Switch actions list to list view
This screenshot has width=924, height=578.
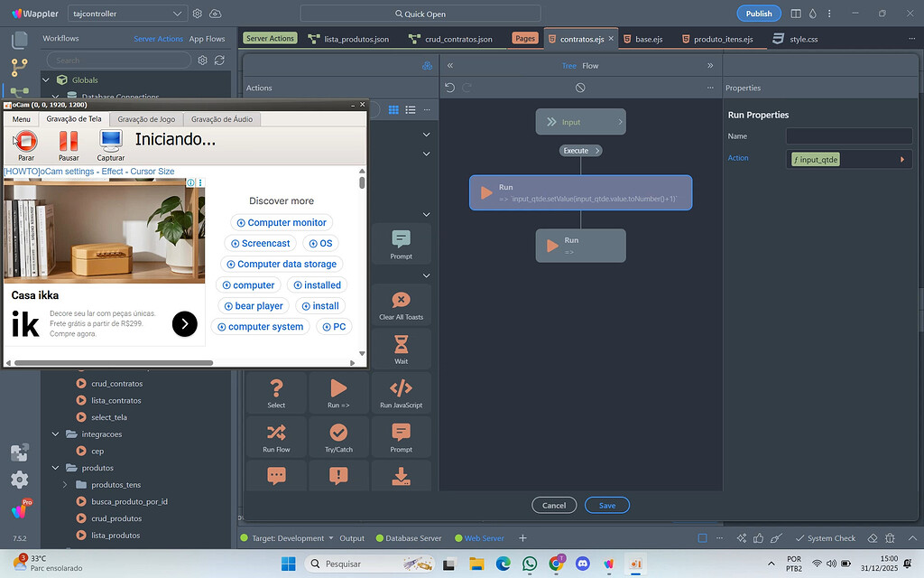pos(411,109)
